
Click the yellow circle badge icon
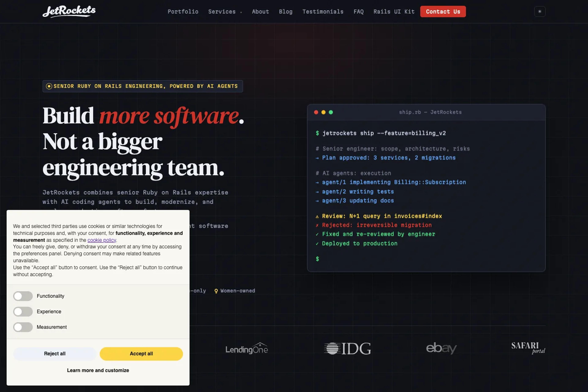[x=49, y=86]
